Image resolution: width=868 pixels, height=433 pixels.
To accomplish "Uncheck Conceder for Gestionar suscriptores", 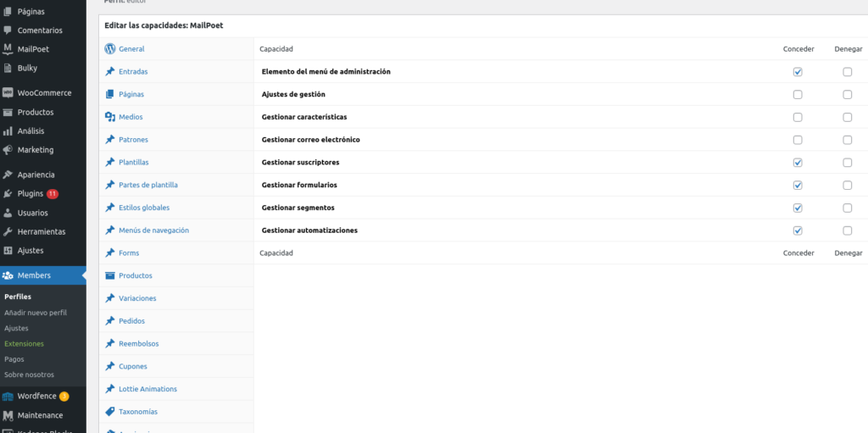I will (x=798, y=163).
